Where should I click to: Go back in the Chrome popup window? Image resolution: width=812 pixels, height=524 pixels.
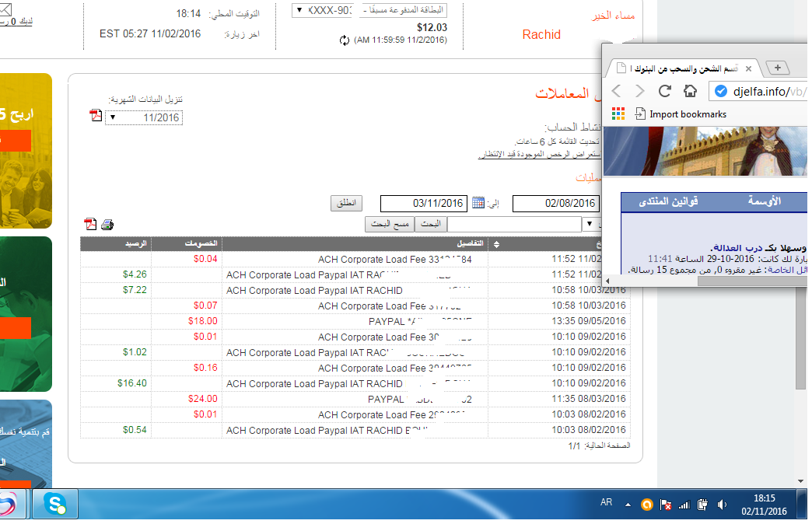pos(616,91)
